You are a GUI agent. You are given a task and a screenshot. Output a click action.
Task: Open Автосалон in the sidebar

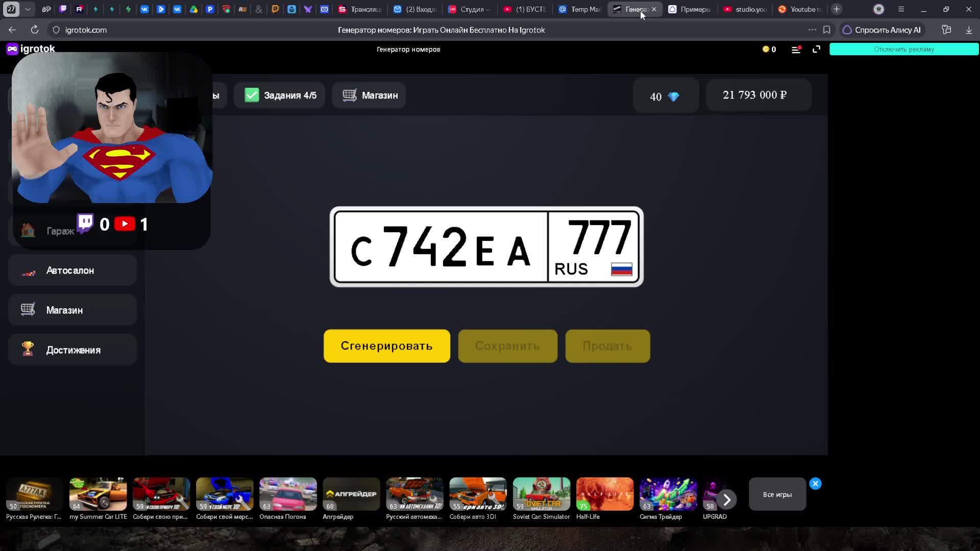[x=72, y=270]
